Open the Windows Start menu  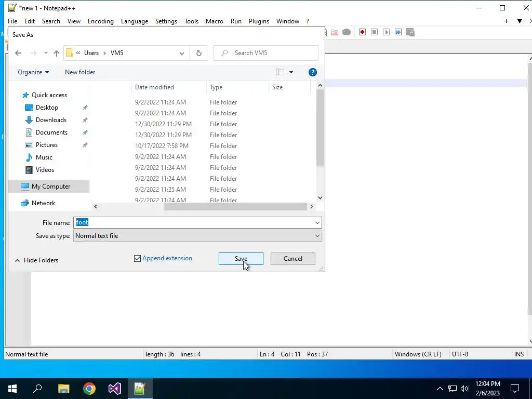(12, 389)
